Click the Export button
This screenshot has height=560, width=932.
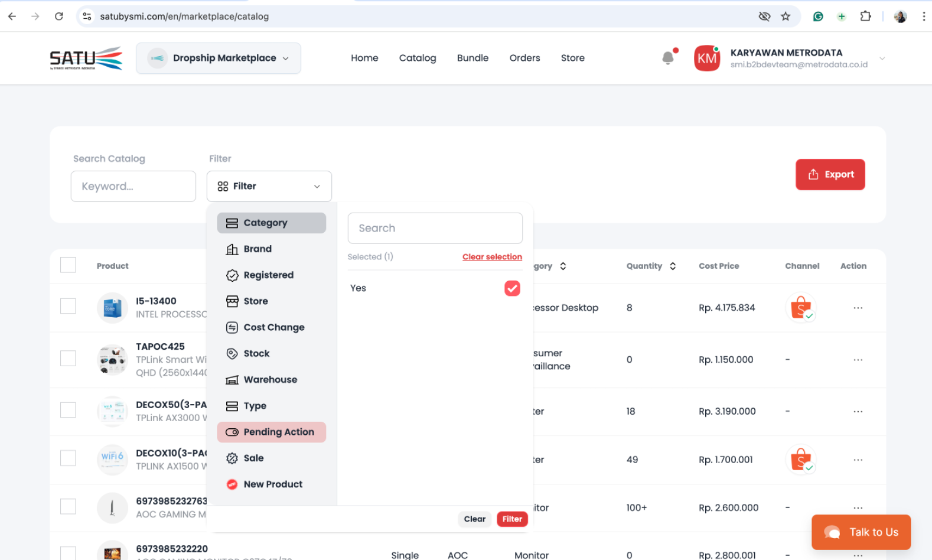pos(830,175)
